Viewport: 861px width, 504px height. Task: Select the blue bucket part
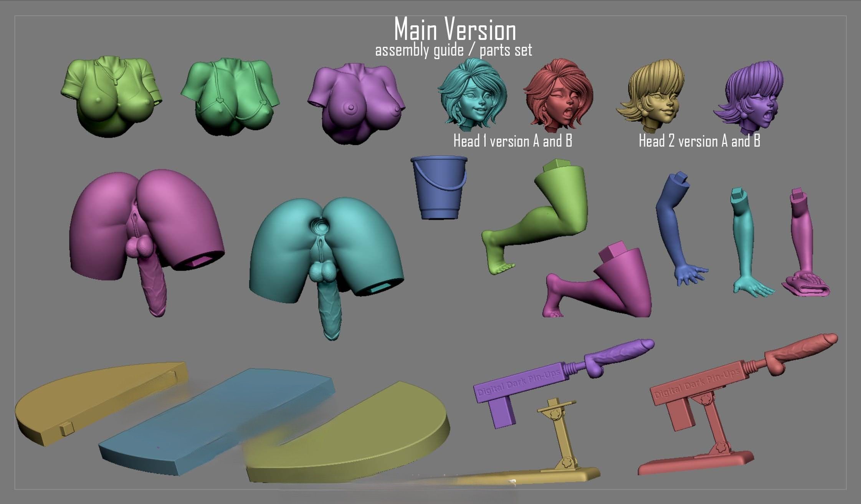click(x=439, y=187)
